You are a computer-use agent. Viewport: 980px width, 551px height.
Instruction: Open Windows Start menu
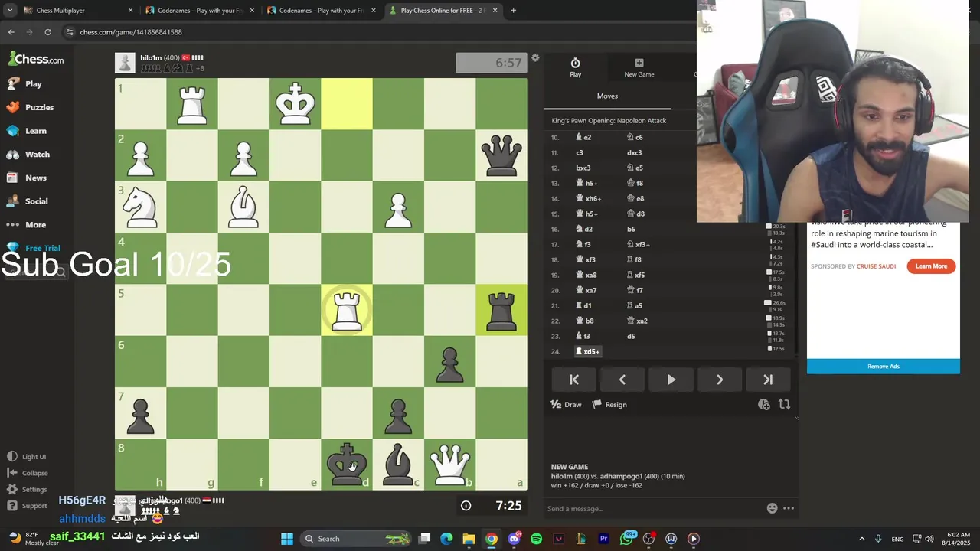click(287, 539)
